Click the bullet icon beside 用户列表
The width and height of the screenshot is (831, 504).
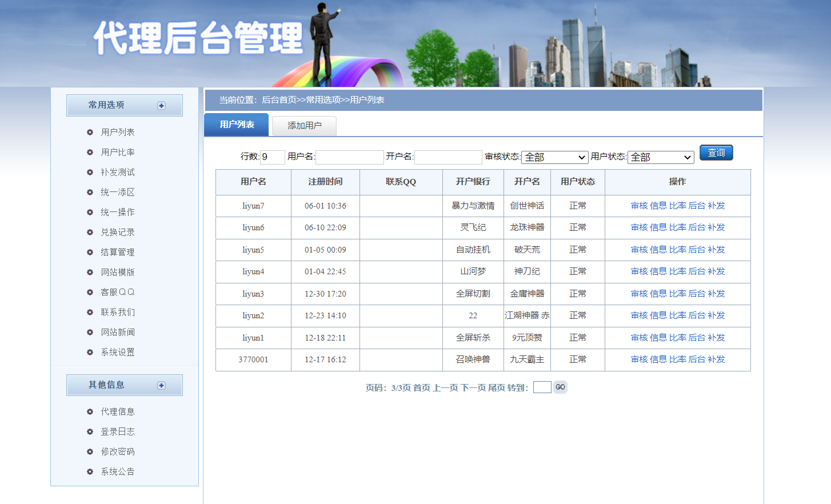click(90, 132)
